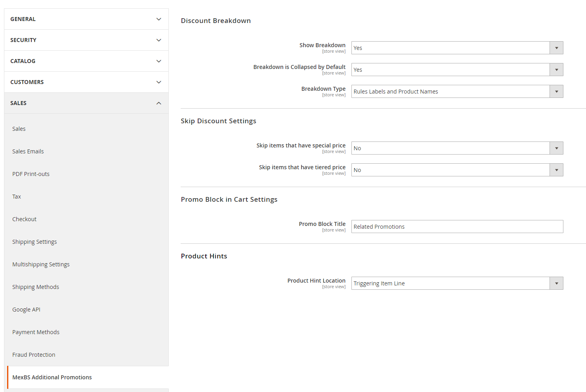Click the Show Breakdown field label
Screen dimensions: 586x392
[323, 45]
